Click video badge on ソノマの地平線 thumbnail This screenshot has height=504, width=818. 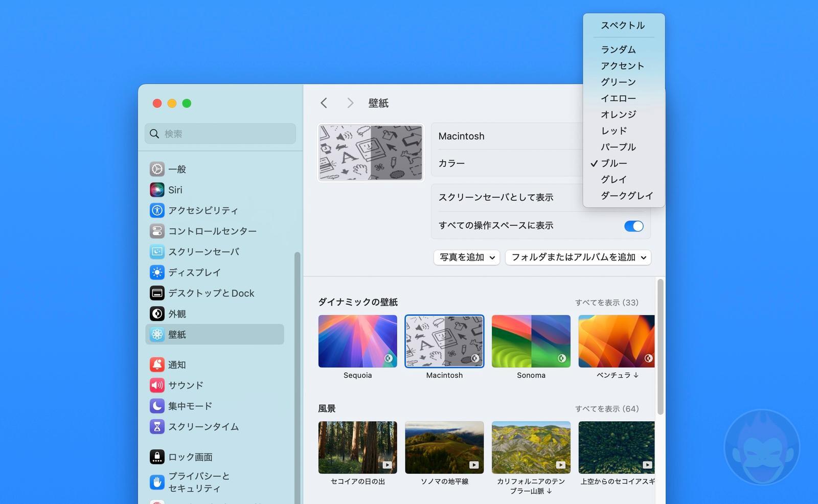pos(474,465)
